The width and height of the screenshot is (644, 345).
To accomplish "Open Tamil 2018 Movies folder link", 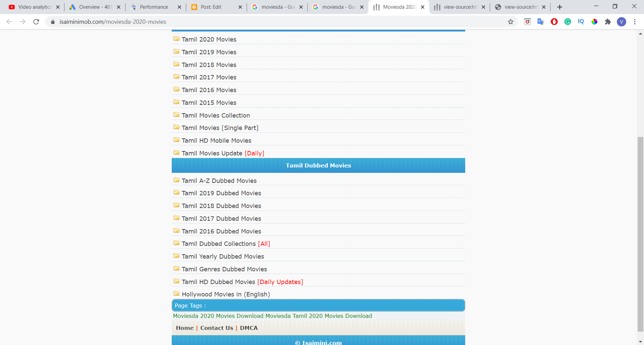I will 209,65.
